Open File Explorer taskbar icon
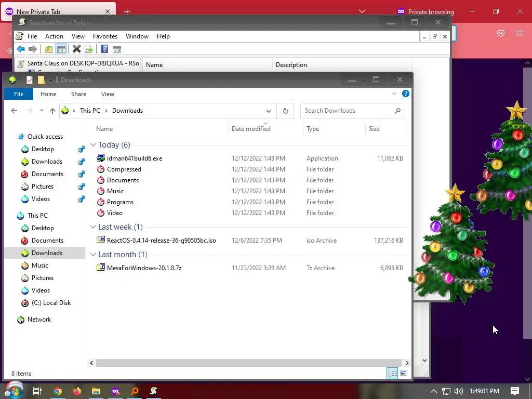This screenshot has width=532, height=399. coord(96,391)
